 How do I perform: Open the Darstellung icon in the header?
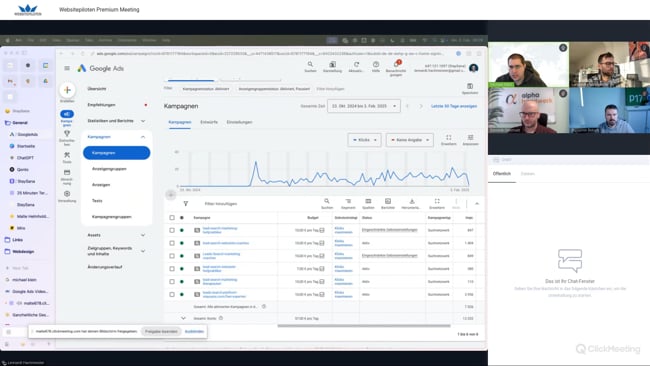332,65
